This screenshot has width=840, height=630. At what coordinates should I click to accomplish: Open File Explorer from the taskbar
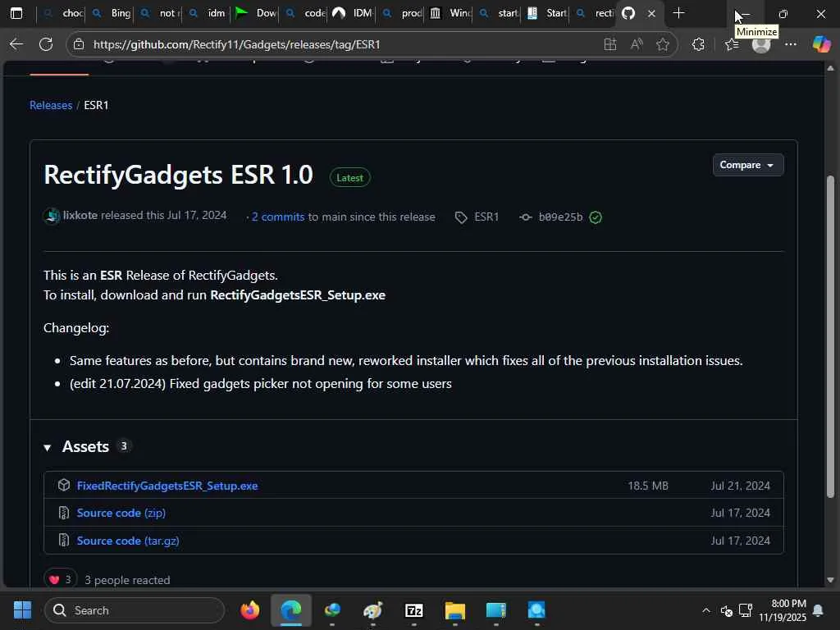(454, 610)
